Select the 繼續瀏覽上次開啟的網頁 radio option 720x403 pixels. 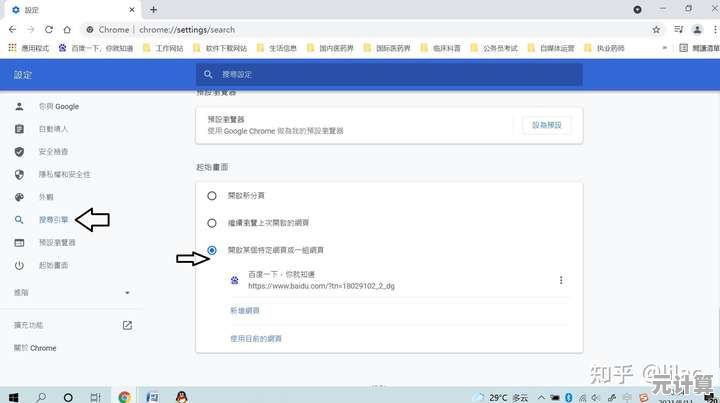coord(212,223)
